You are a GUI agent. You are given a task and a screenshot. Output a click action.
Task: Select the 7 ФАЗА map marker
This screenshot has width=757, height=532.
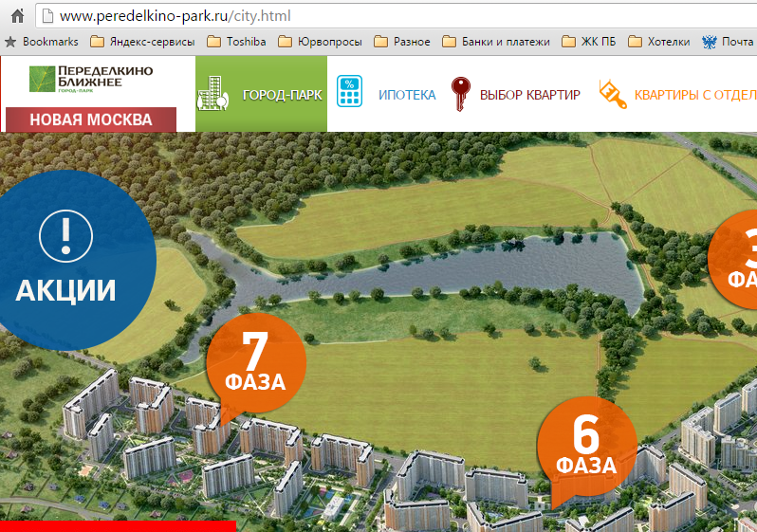tap(255, 364)
